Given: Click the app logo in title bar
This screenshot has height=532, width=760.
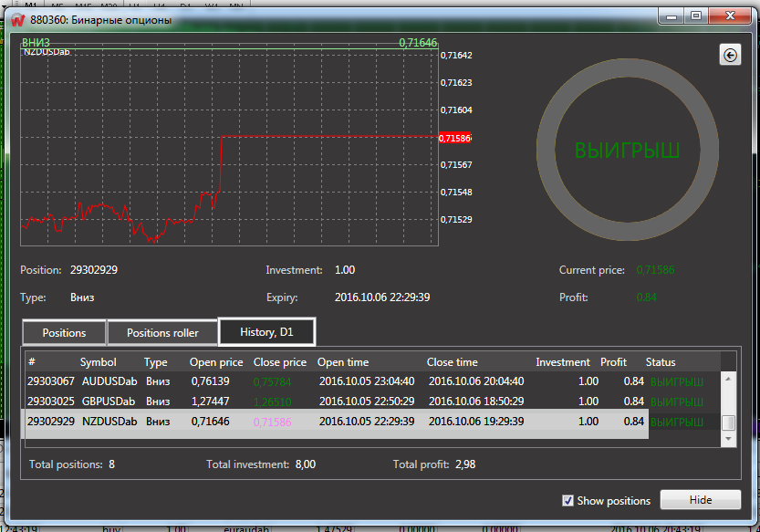Looking at the screenshot, I should (x=17, y=19).
